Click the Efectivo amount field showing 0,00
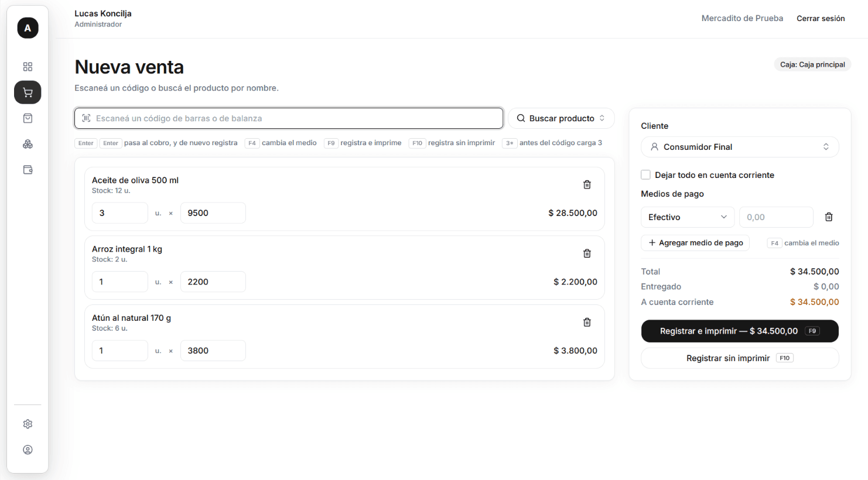This screenshot has height=480, width=868. (776, 217)
